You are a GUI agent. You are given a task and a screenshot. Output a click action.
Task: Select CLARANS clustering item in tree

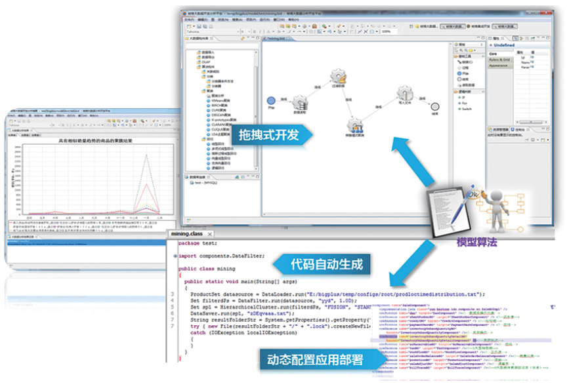point(219,125)
